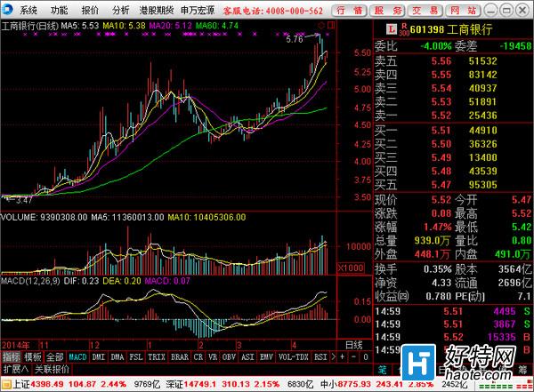Select the 全部 indicator tab

point(55,357)
